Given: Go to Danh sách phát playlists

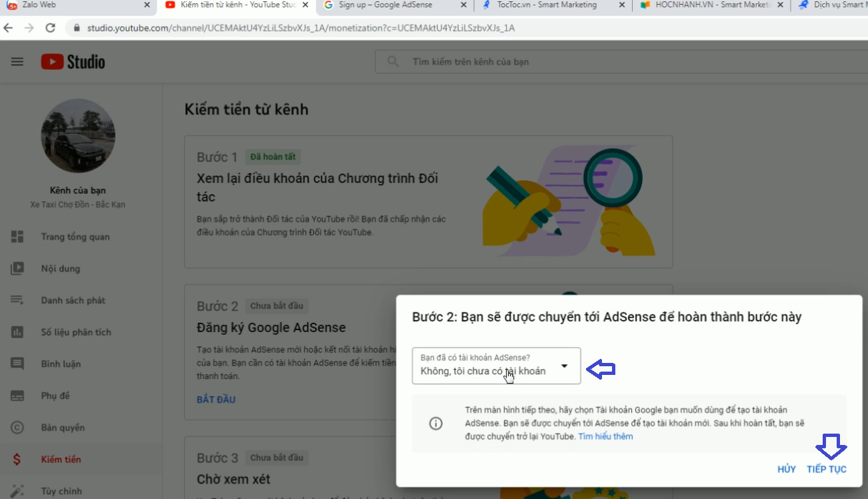Looking at the screenshot, I should [x=73, y=300].
